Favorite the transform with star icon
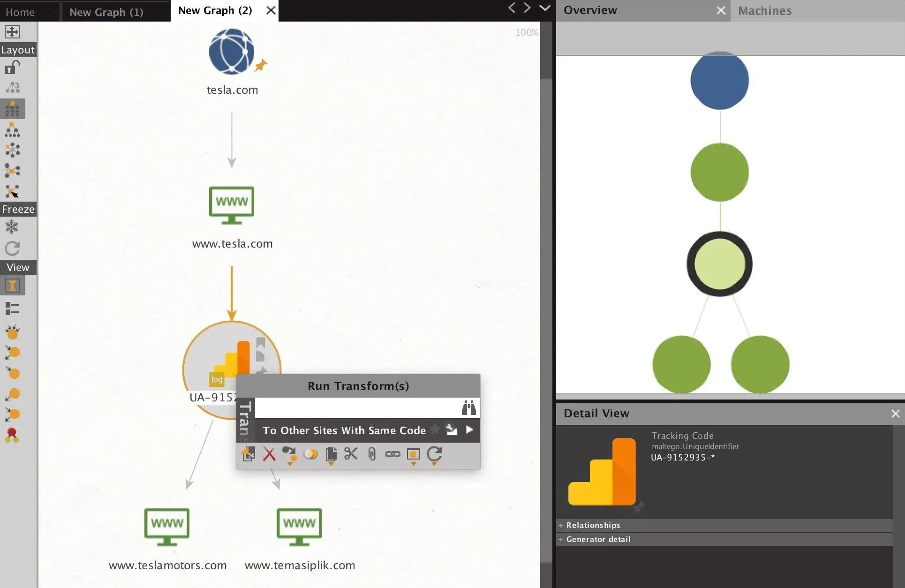Image resolution: width=905 pixels, height=588 pixels. click(435, 429)
